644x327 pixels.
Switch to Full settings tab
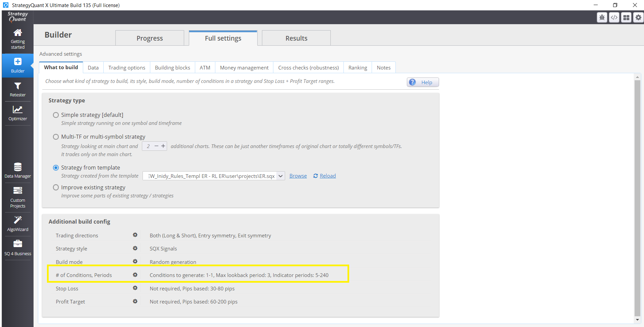(223, 38)
